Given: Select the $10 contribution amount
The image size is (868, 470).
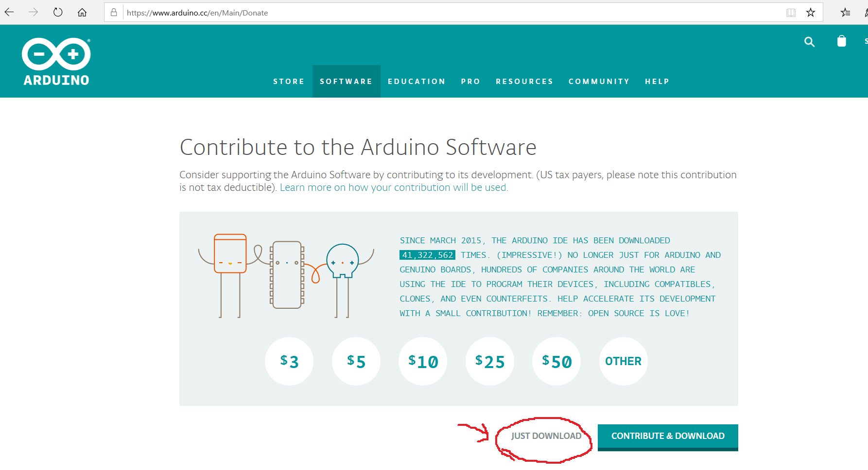Looking at the screenshot, I should pyautogui.click(x=423, y=361).
